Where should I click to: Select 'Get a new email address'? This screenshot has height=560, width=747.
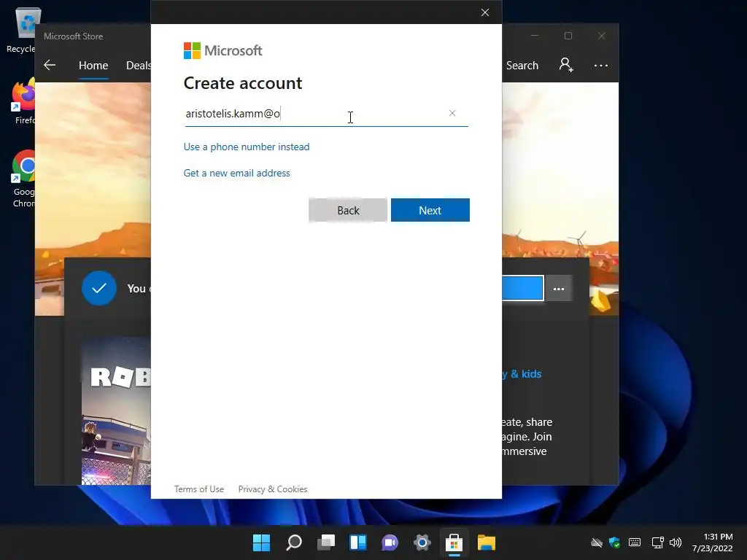(x=237, y=173)
